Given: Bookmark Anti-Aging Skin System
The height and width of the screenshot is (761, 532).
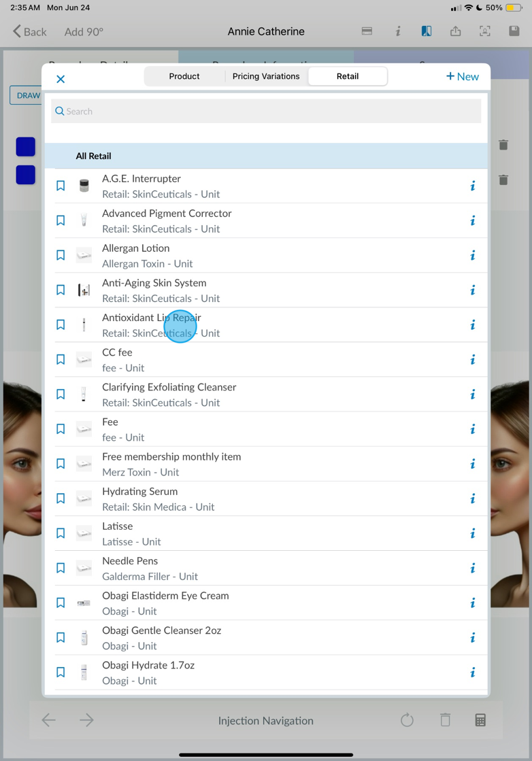Looking at the screenshot, I should pos(61,290).
